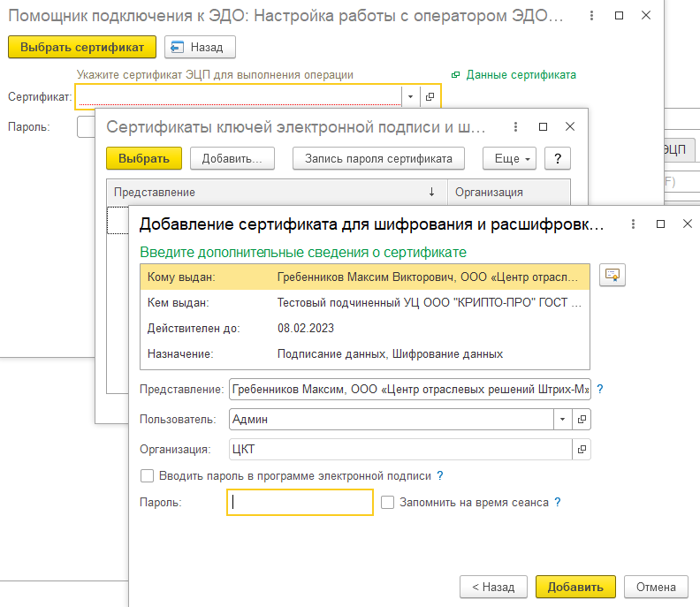The width and height of the screenshot is (700, 607).
Task: Open the Данные сертификата link
Action: coord(521,75)
